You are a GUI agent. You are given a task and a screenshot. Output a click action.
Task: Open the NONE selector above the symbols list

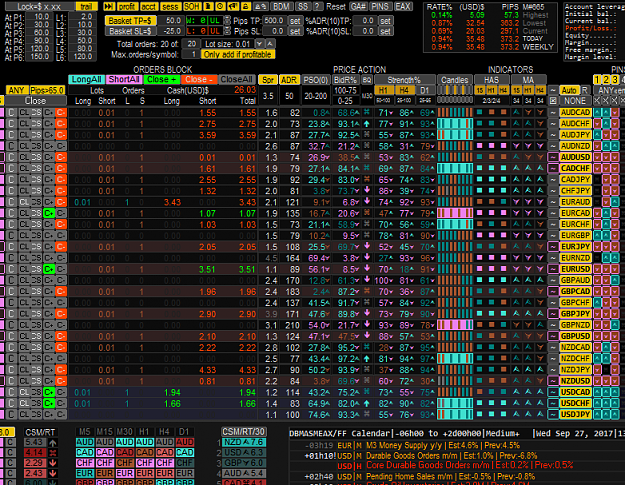click(575, 101)
